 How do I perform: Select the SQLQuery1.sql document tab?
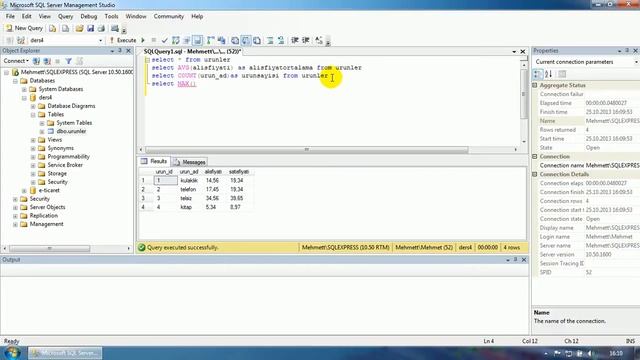point(192,51)
